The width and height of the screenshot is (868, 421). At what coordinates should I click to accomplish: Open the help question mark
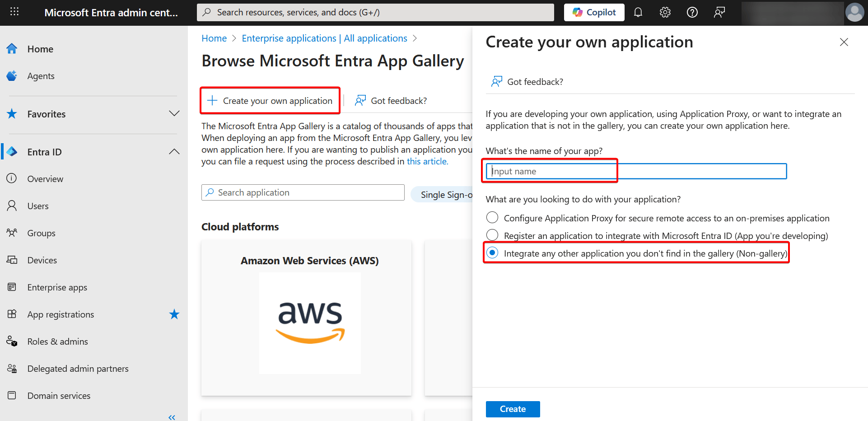click(x=692, y=12)
